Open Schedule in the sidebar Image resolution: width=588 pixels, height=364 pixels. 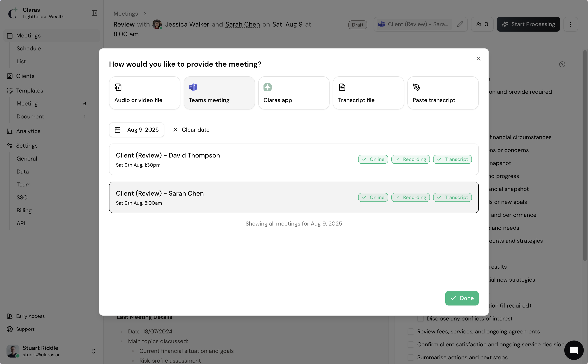click(29, 48)
